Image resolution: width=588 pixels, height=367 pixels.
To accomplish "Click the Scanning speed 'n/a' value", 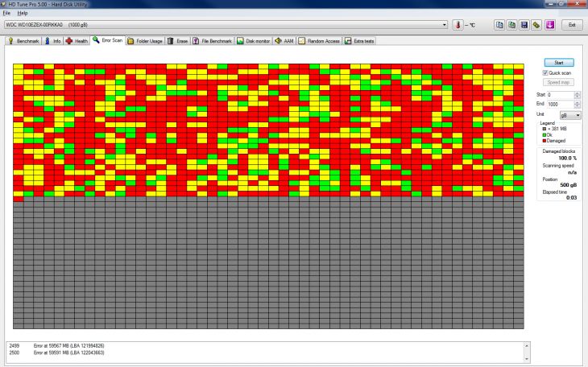I will pos(572,172).
